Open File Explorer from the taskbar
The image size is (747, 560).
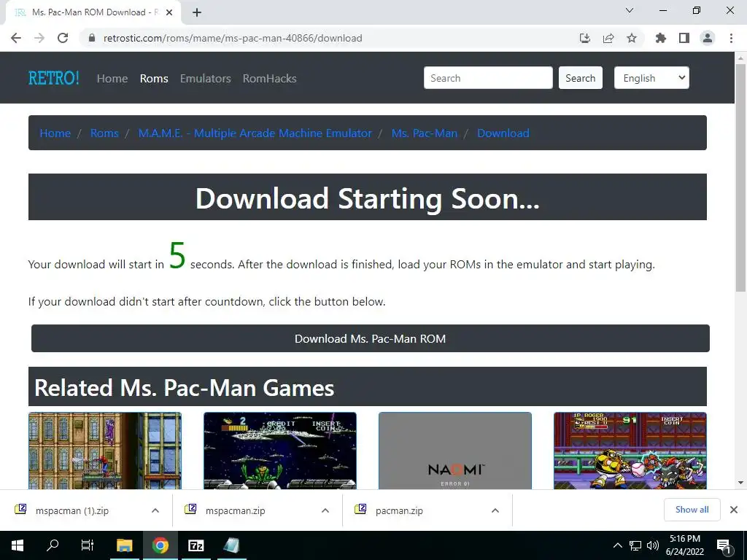click(124, 545)
